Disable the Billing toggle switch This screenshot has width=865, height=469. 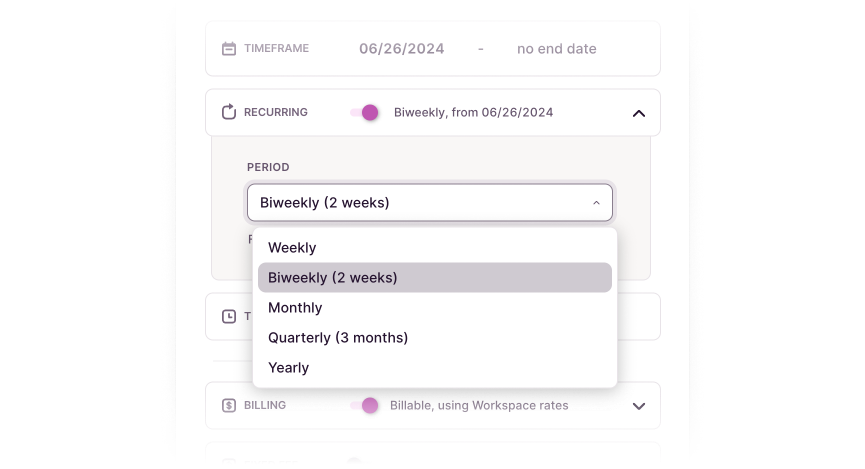pos(365,406)
